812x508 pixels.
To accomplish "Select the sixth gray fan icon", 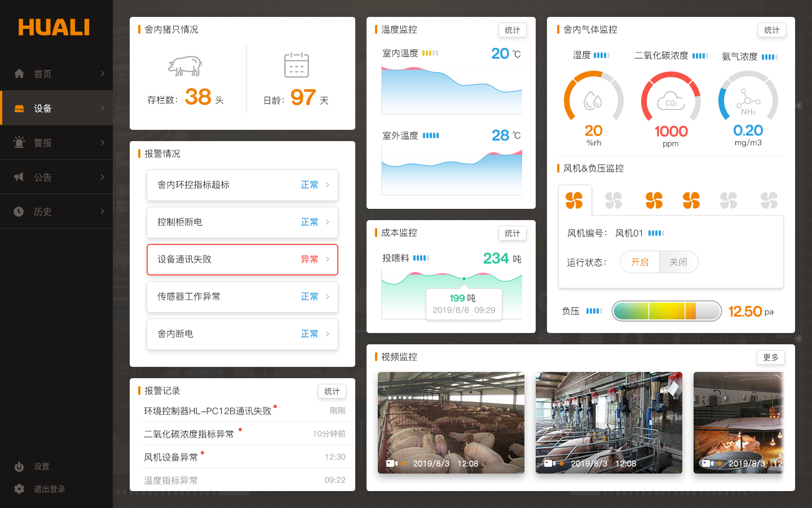I will [x=769, y=200].
